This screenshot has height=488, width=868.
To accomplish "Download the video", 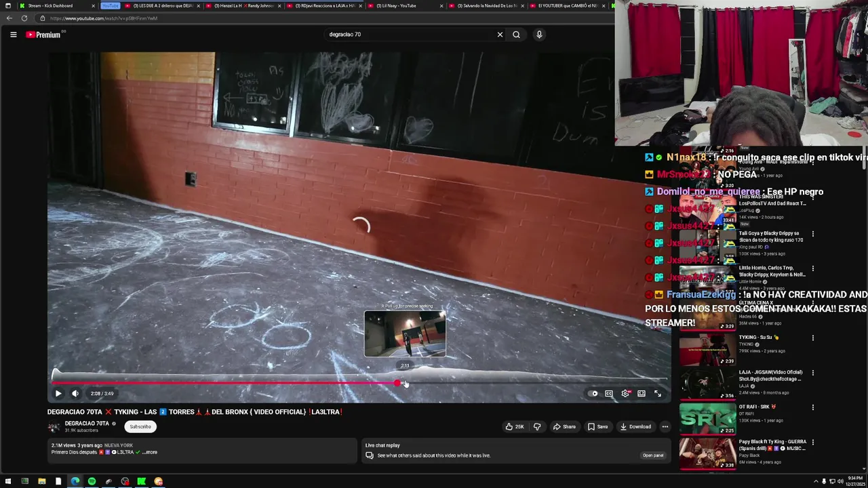I will 635,426.
